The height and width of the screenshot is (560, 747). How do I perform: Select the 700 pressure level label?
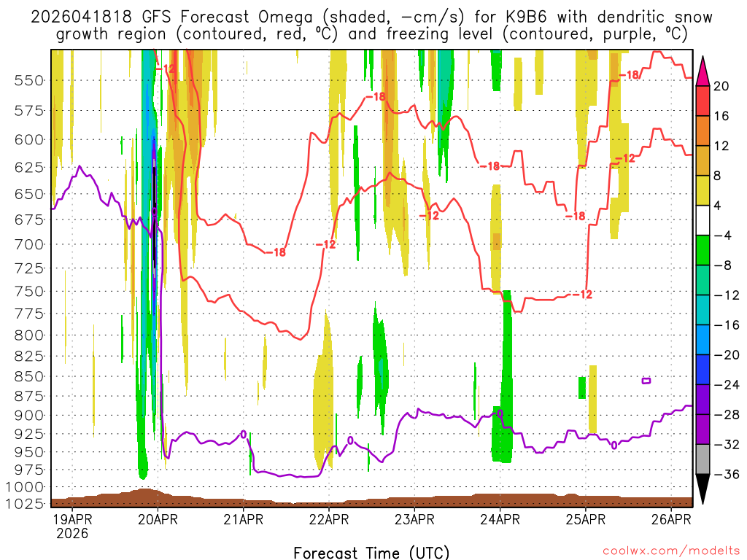coord(29,245)
